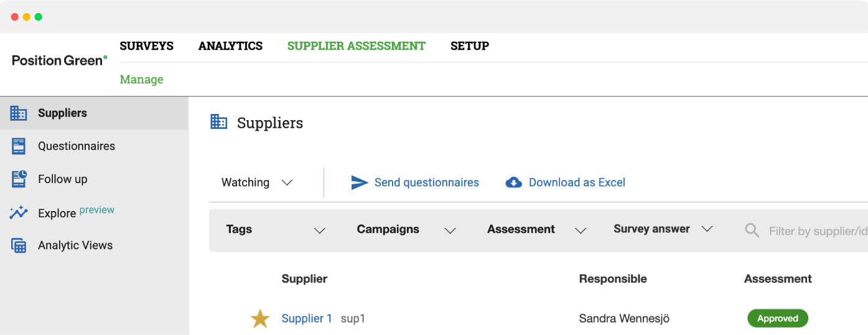Click the cloud download icon
This screenshot has width=868, height=335.
pyautogui.click(x=513, y=182)
